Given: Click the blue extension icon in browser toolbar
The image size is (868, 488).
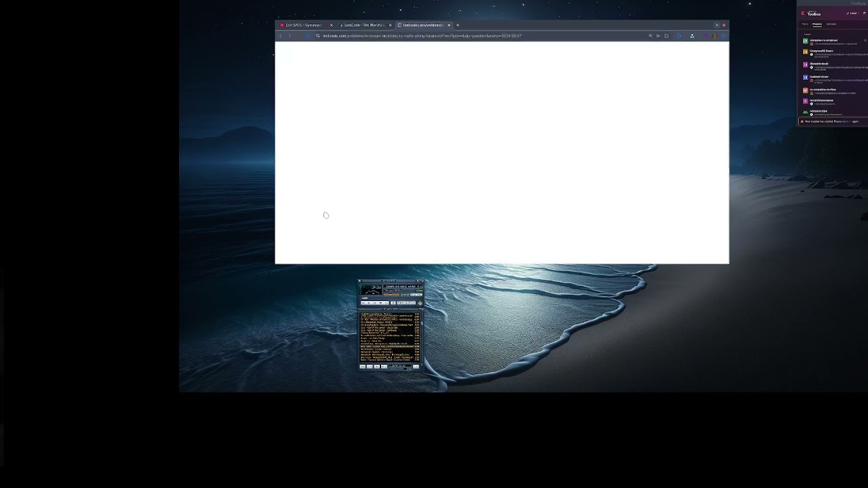Looking at the screenshot, I should point(679,35).
